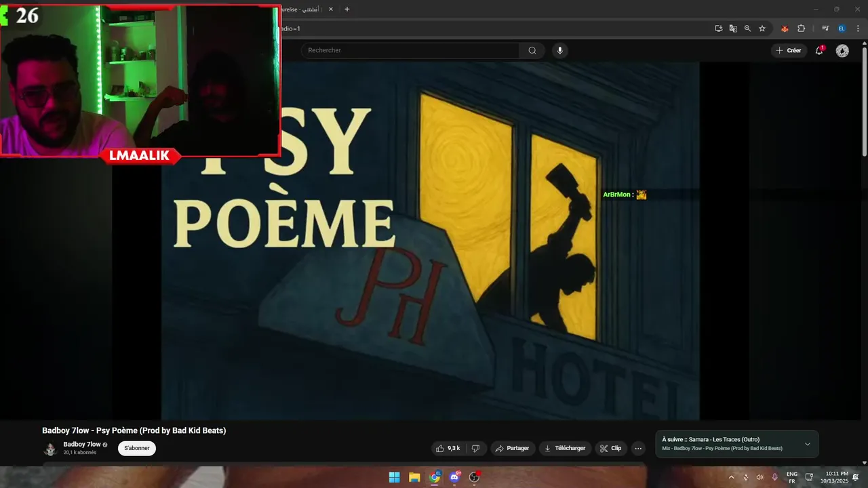
Task: Open the Badboy 7low channel name link
Action: (x=82, y=445)
